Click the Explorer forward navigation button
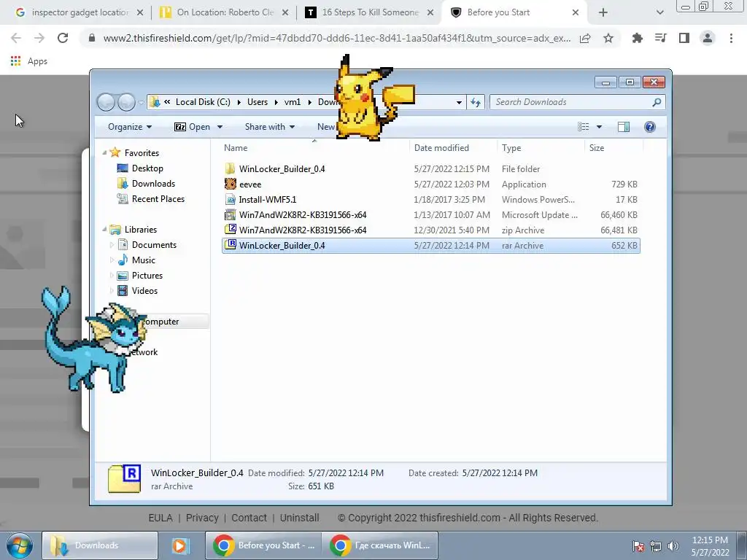Screen dimensions: 747x560 [x=126, y=102]
